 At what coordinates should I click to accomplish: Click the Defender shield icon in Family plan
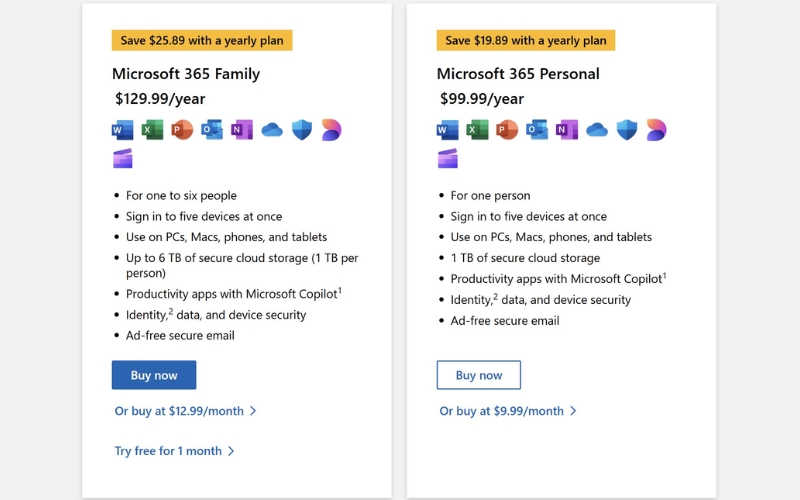(x=302, y=130)
